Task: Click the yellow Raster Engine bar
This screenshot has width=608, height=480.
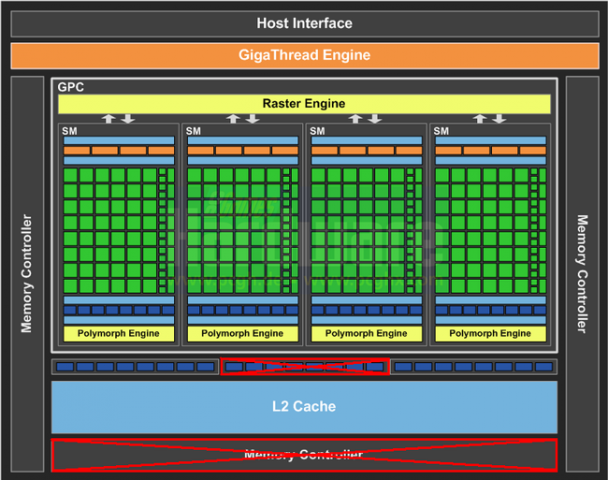Action: click(304, 104)
